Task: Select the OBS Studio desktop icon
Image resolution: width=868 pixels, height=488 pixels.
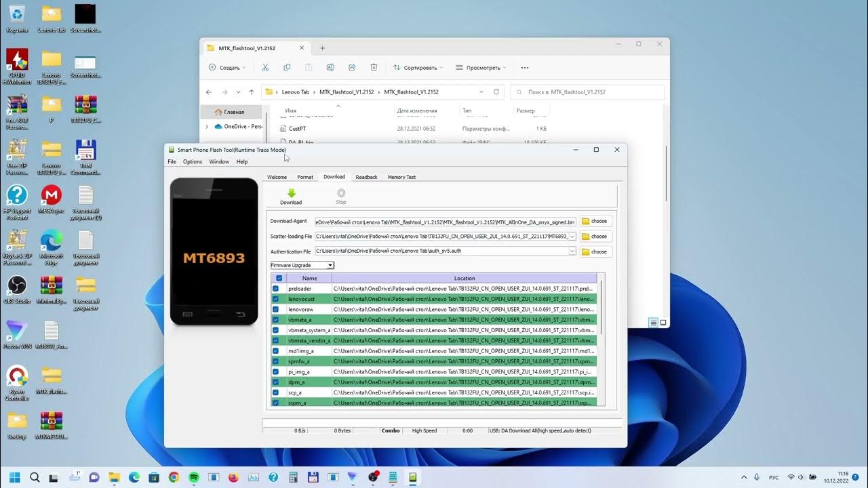Action: tap(17, 289)
